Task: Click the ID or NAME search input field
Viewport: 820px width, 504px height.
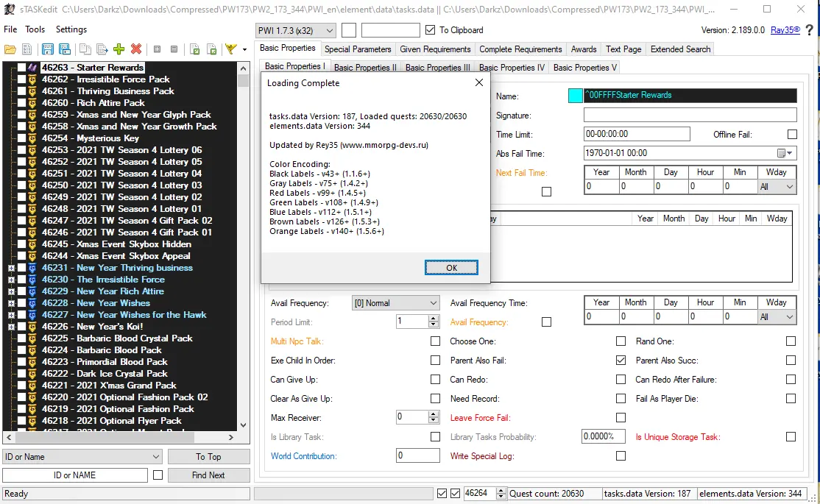Action: pyautogui.click(x=75, y=475)
